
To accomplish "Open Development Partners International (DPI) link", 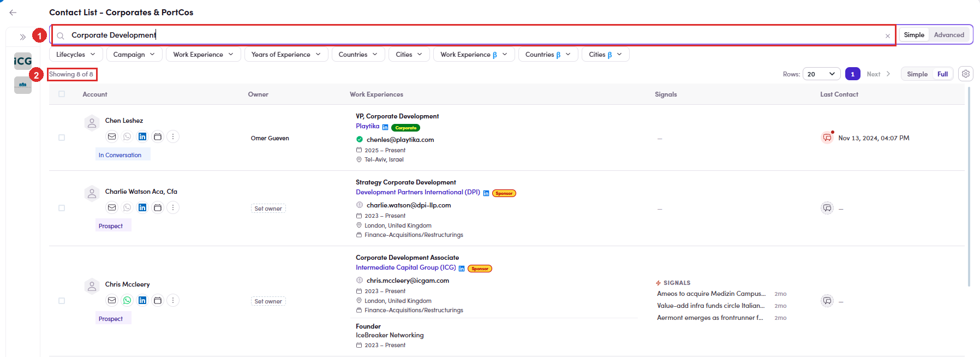I will (x=418, y=192).
